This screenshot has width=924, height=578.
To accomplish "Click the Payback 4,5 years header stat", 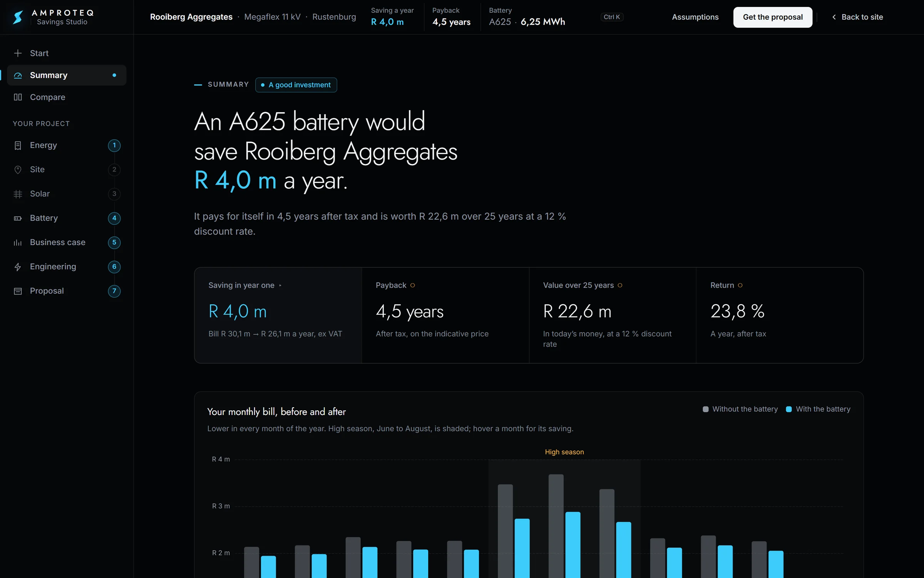I will tap(451, 17).
